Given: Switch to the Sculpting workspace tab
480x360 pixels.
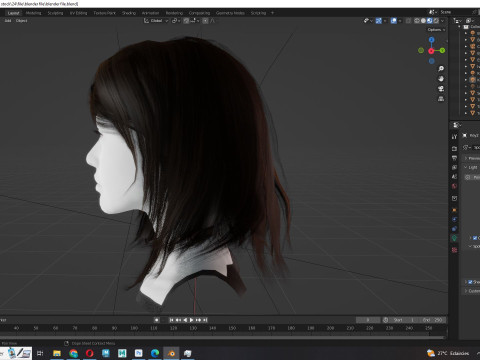Looking at the screenshot, I should click(x=55, y=13).
